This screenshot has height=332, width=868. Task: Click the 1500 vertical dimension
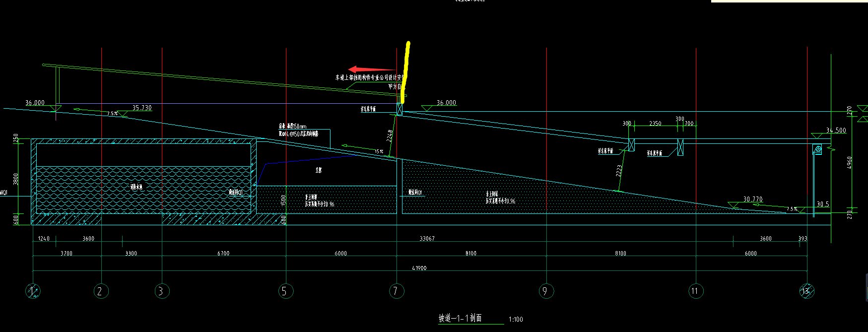283,200
